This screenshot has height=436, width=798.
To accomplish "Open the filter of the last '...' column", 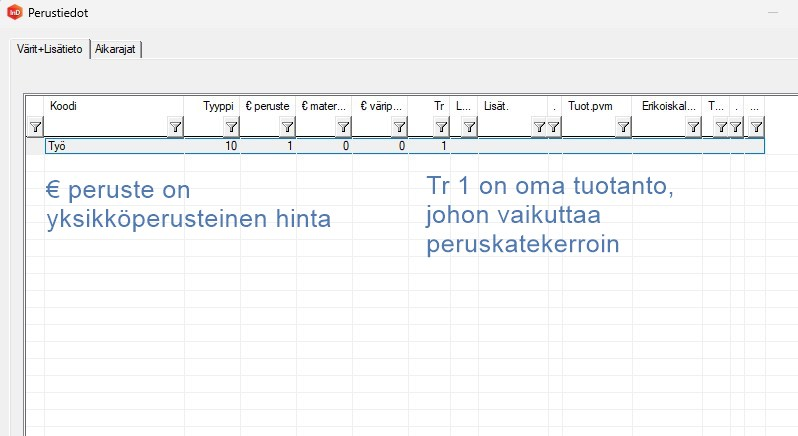I will click(x=756, y=127).
